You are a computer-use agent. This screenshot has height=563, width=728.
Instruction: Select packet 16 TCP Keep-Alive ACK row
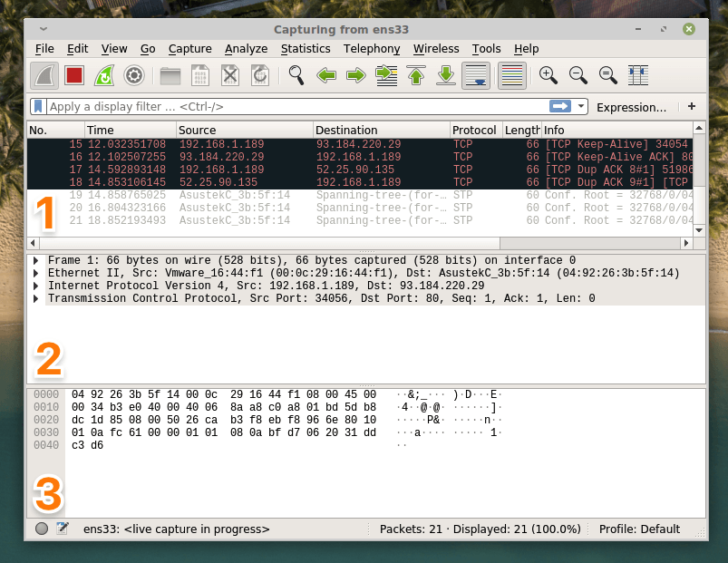pyautogui.click(x=360, y=157)
